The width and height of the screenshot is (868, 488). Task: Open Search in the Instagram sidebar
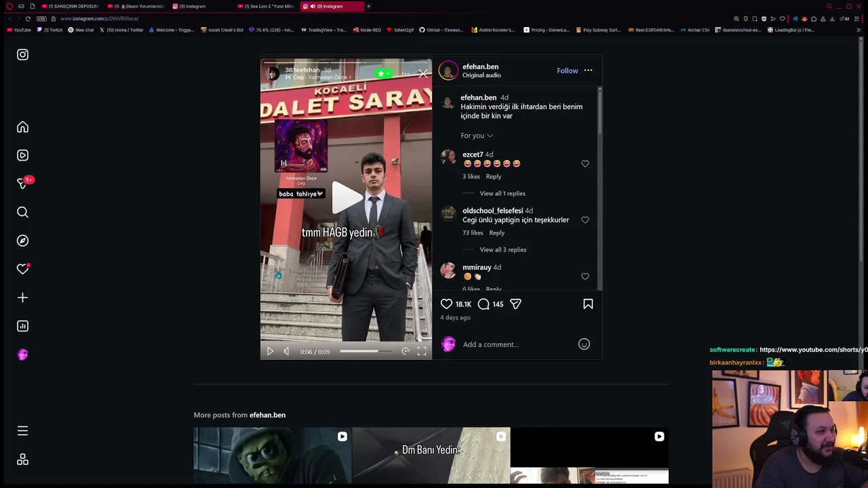click(22, 212)
